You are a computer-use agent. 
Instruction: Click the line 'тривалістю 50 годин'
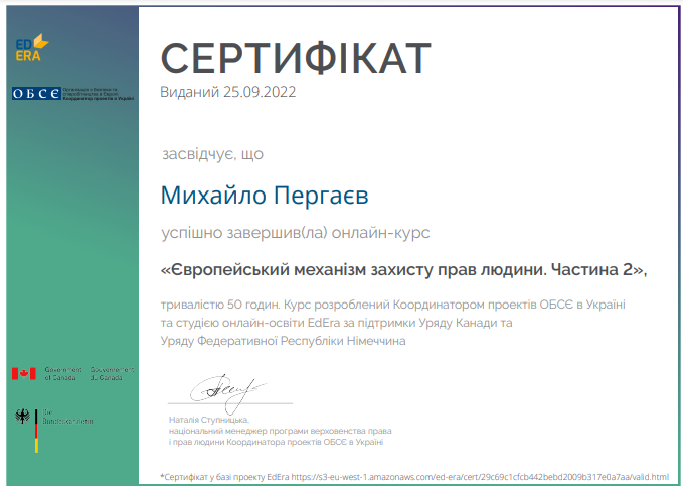220,304
